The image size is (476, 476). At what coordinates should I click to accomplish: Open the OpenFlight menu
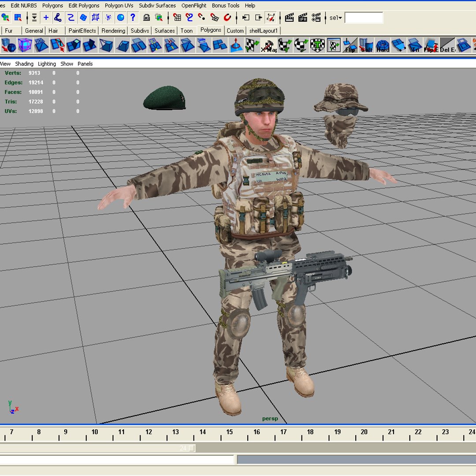[193, 5]
